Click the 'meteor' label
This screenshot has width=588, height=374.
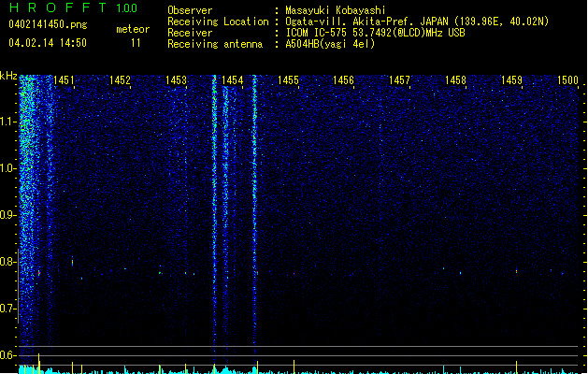(133, 29)
